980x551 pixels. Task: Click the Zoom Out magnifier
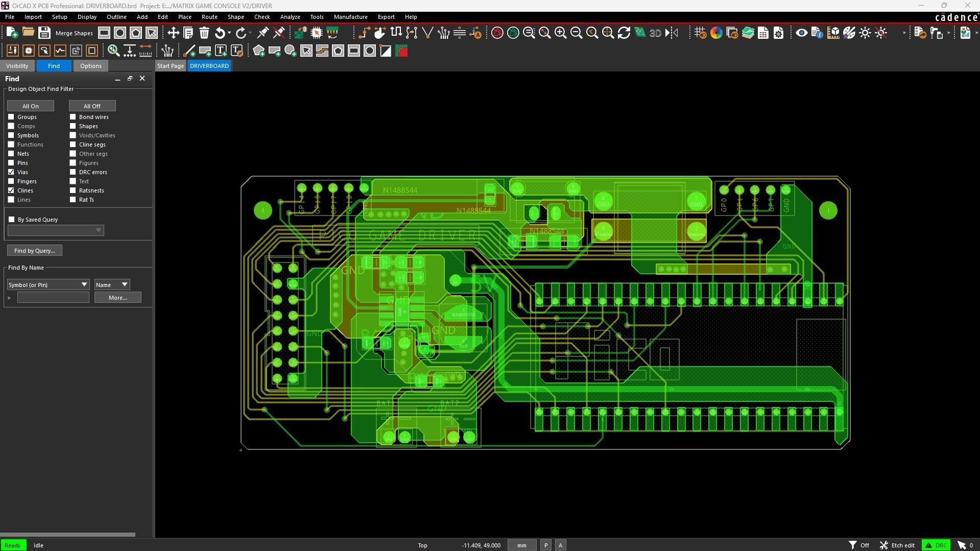tap(576, 33)
